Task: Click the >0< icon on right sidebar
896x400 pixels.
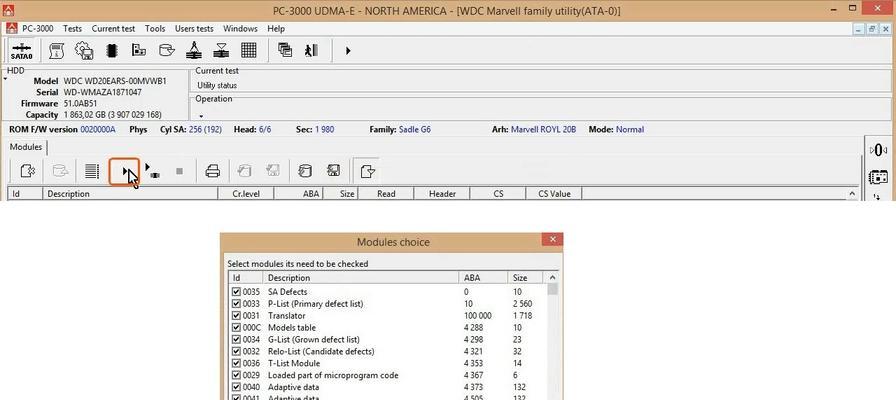Action: pos(878,150)
